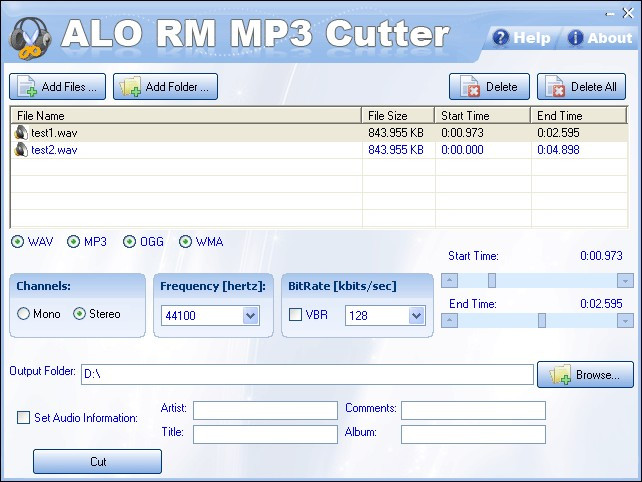The image size is (642, 482).
Task: Click test1.wav file size 843.955 KB
Action: point(396,133)
